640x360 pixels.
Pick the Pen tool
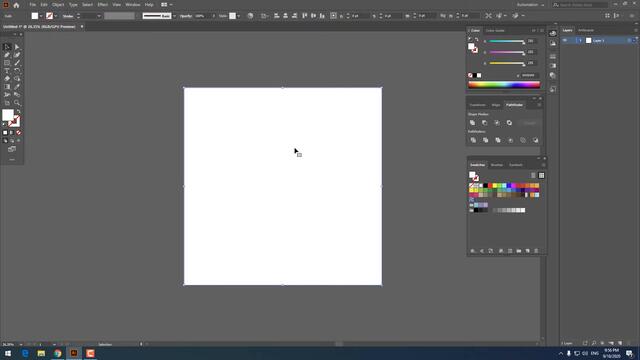(x=7, y=55)
